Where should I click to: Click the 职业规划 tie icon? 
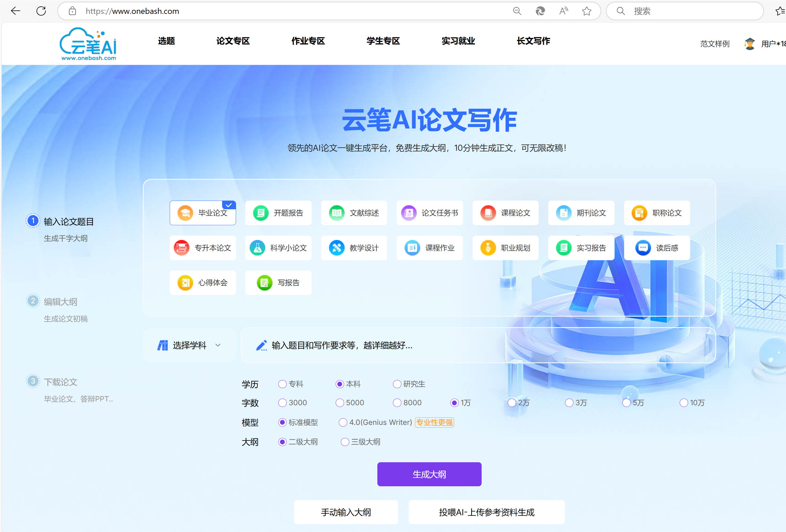(488, 248)
